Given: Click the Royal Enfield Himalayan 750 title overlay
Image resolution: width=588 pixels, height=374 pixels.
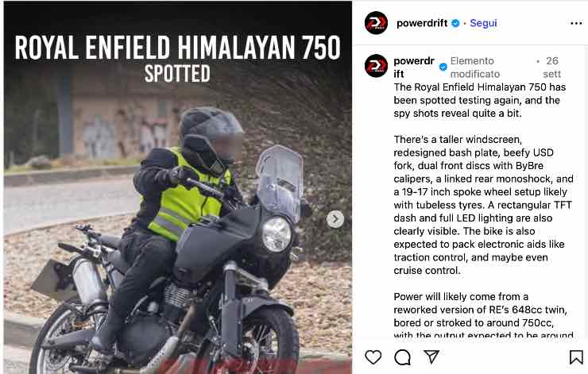Looking at the screenshot, I should (x=177, y=48).
